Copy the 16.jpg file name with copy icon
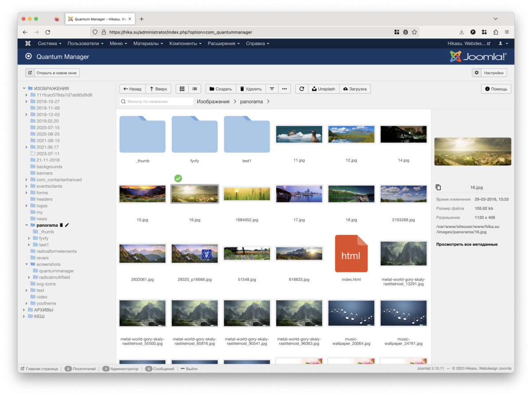The image size is (532, 396). click(x=438, y=188)
